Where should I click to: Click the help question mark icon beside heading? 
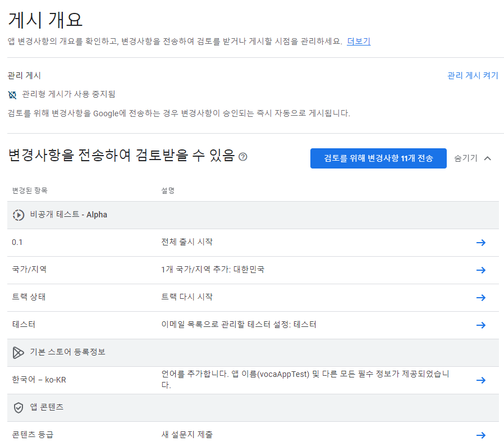click(x=243, y=157)
